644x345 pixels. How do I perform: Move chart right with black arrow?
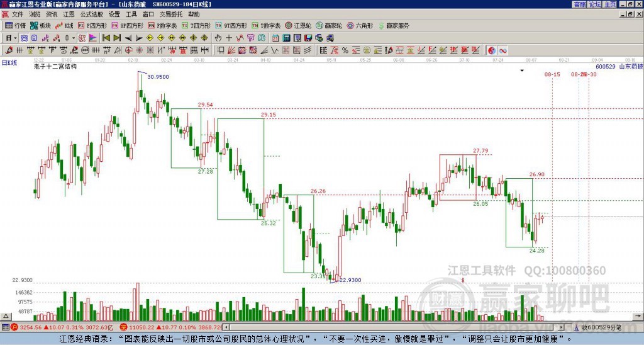pos(139,38)
